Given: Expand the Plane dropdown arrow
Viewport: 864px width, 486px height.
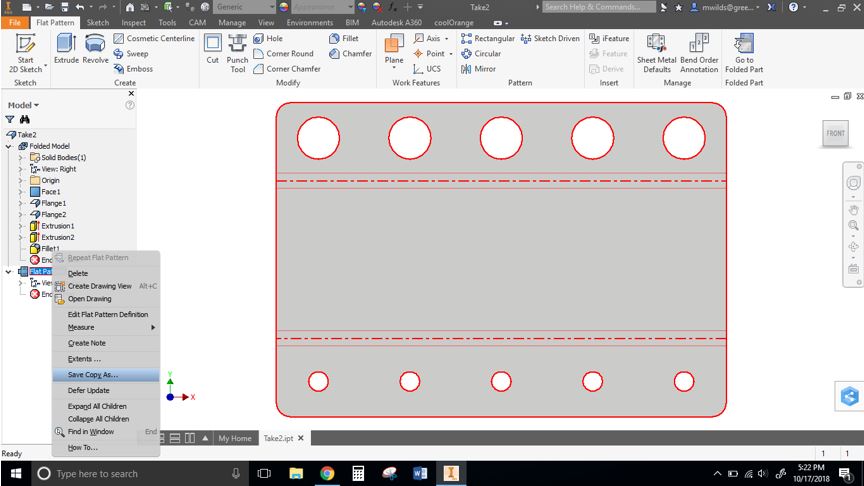Looking at the screenshot, I should click(x=394, y=68).
